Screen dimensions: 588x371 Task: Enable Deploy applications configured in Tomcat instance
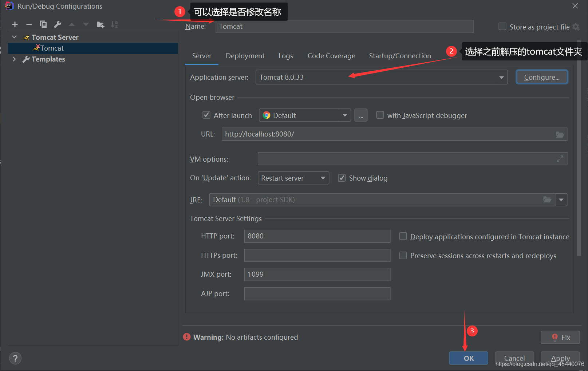[x=403, y=236]
